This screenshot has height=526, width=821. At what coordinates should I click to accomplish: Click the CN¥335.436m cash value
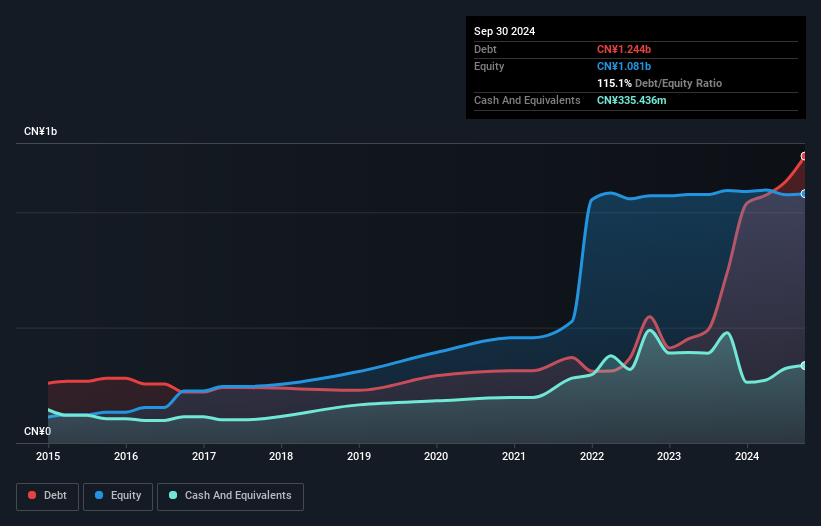pos(631,100)
